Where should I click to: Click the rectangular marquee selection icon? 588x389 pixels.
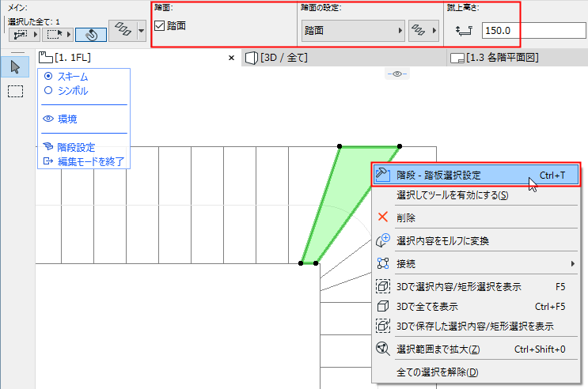point(55,35)
